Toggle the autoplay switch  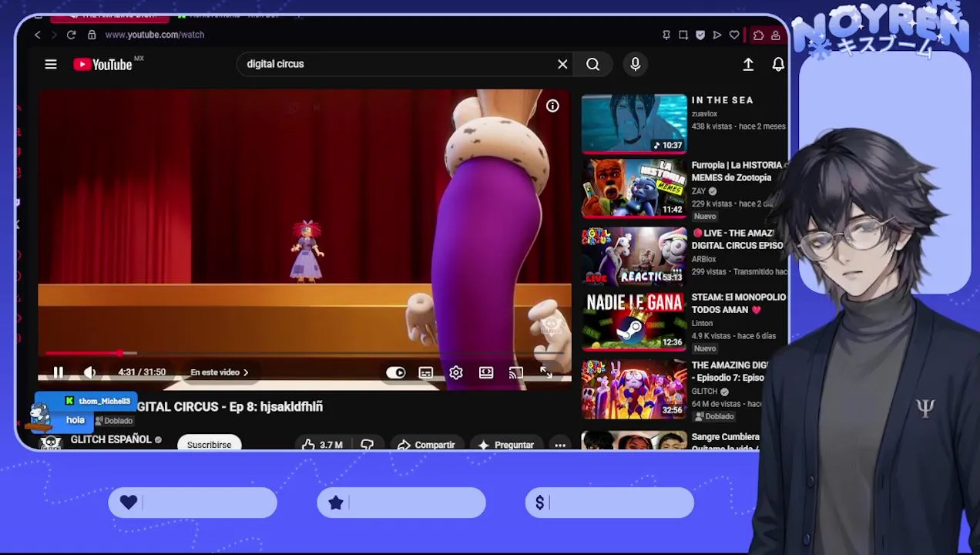tap(396, 373)
